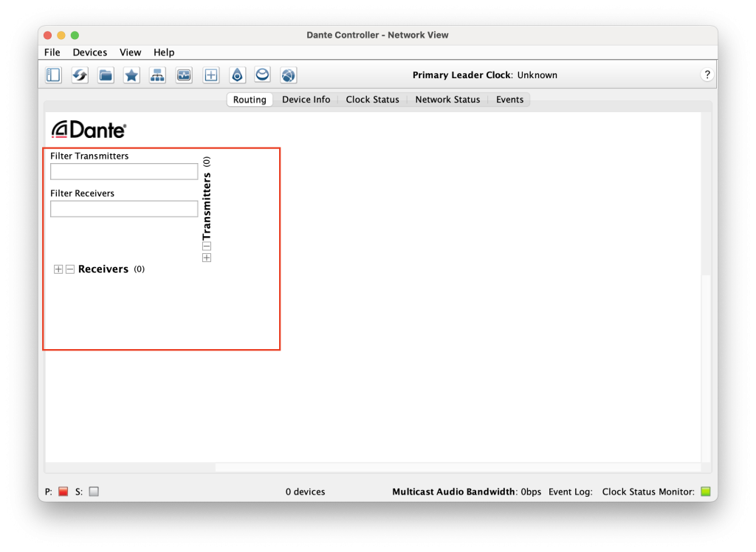Expand all Receivers with the plus box

click(58, 269)
